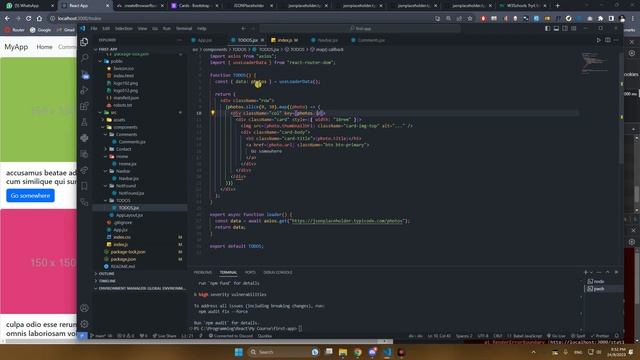
Task: Click the MyApp brand link
Action: (16, 47)
